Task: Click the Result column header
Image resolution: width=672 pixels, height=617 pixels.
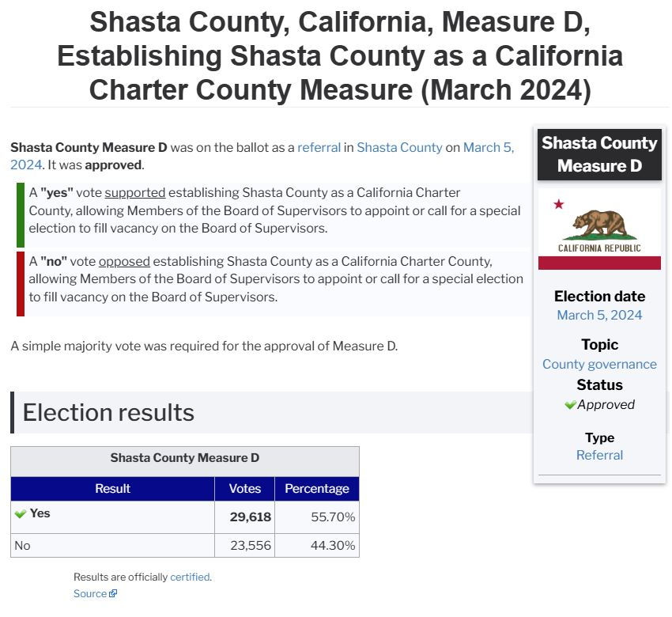Action: coord(112,489)
